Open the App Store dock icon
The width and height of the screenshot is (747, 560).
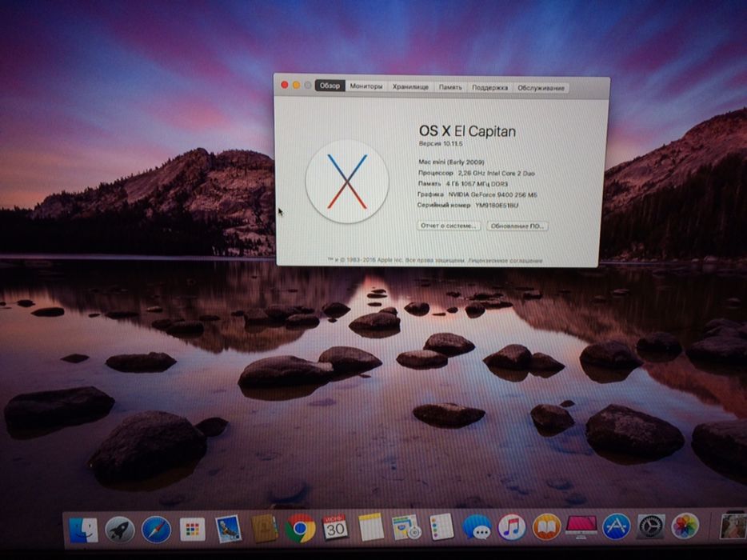[x=616, y=526]
